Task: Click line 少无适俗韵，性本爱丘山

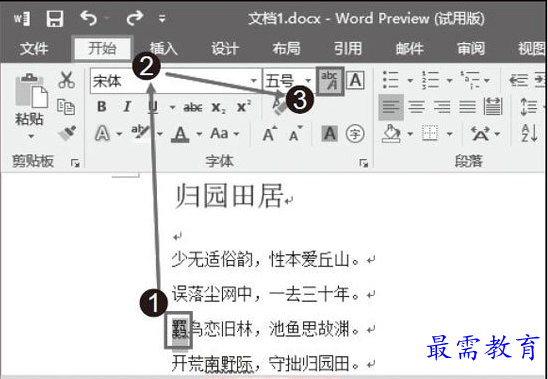Action: point(265,260)
